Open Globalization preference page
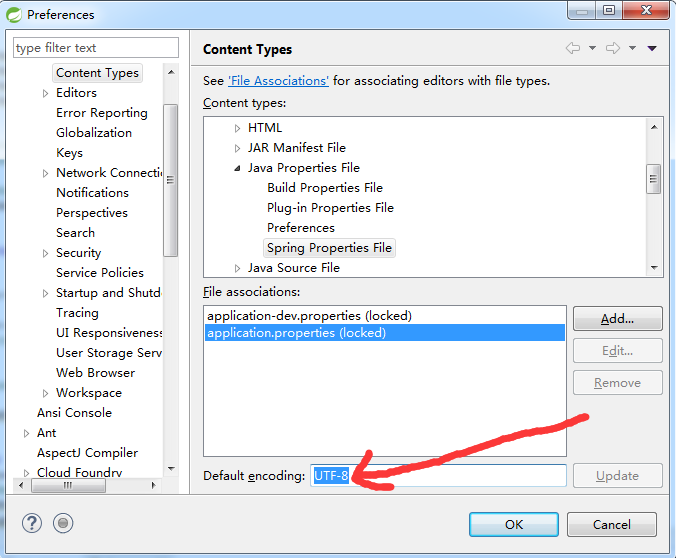The image size is (676, 558). point(94,133)
